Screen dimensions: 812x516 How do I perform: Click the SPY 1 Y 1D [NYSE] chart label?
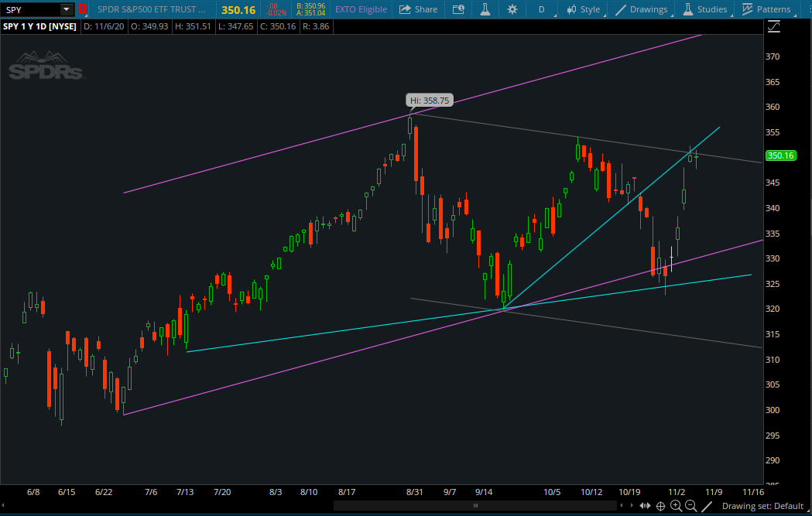click(x=40, y=26)
